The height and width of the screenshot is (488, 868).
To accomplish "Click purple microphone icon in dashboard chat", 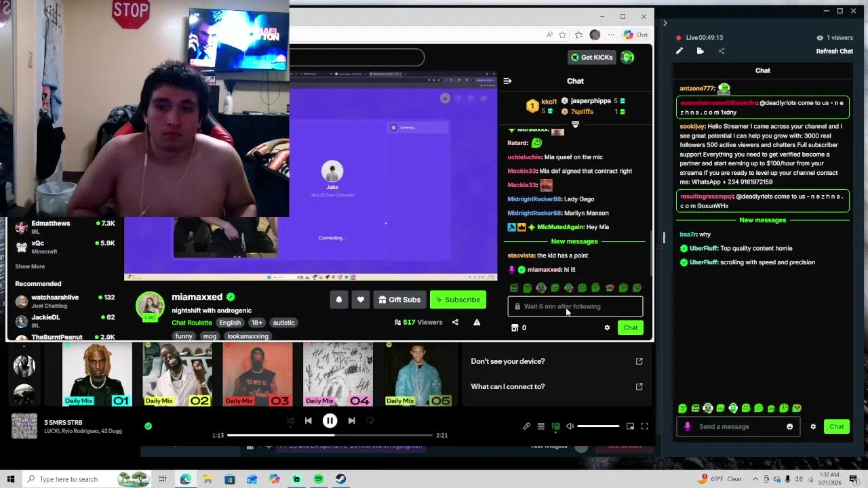I will click(x=687, y=426).
